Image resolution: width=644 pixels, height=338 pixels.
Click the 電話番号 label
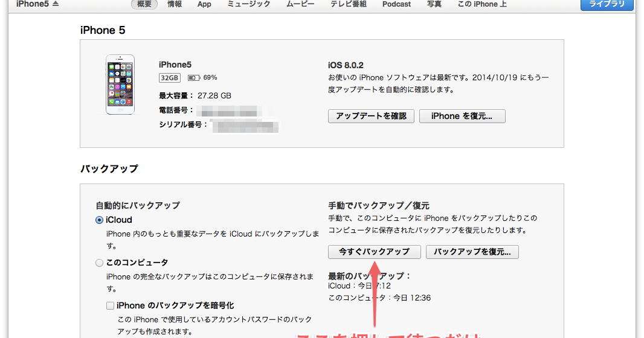point(175,110)
